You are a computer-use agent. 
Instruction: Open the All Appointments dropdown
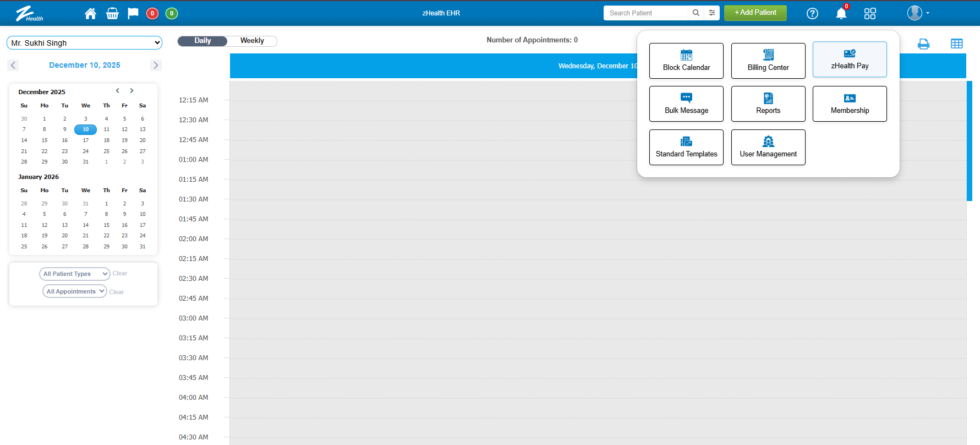pyautogui.click(x=74, y=291)
